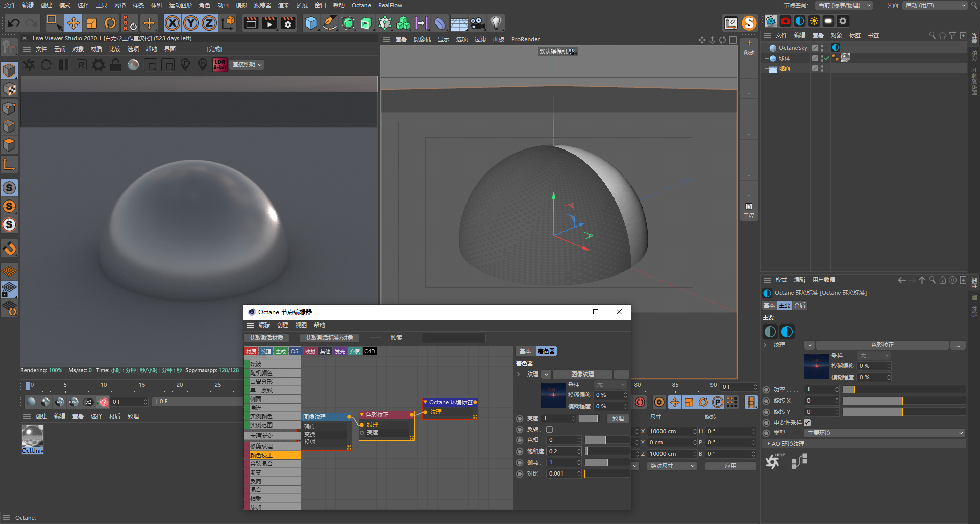Add the Floor grid object icon
Viewport: 980px width, 524px height.
click(x=459, y=23)
